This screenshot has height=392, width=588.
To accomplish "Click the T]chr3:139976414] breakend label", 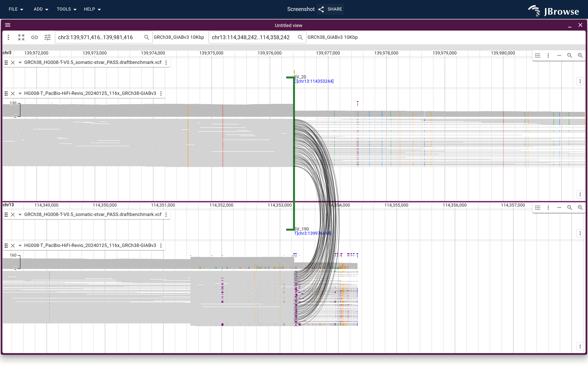I will 312,233.
